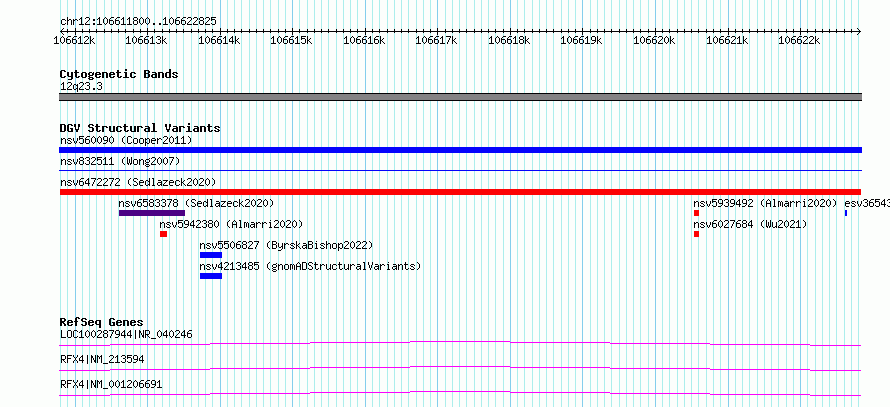The height and width of the screenshot is (407, 890).
Task: Select the purple nsv6583378 variant bar
Action: pyautogui.click(x=152, y=213)
